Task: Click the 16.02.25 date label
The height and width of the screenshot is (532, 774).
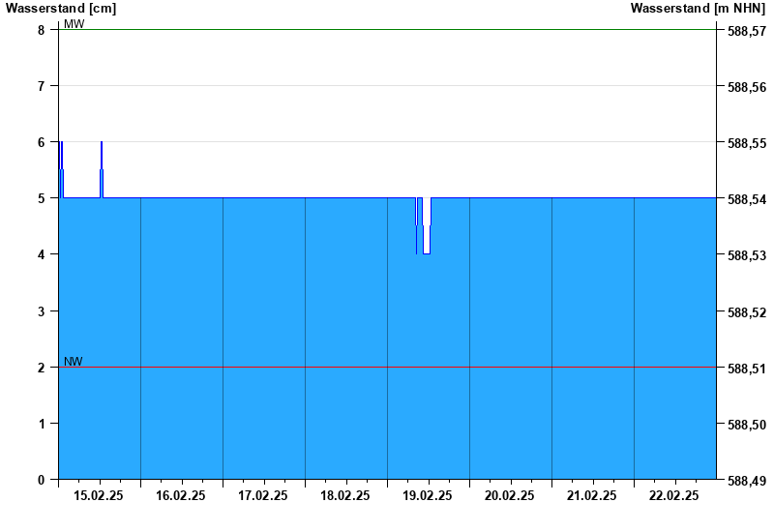Action: tap(181, 496)
